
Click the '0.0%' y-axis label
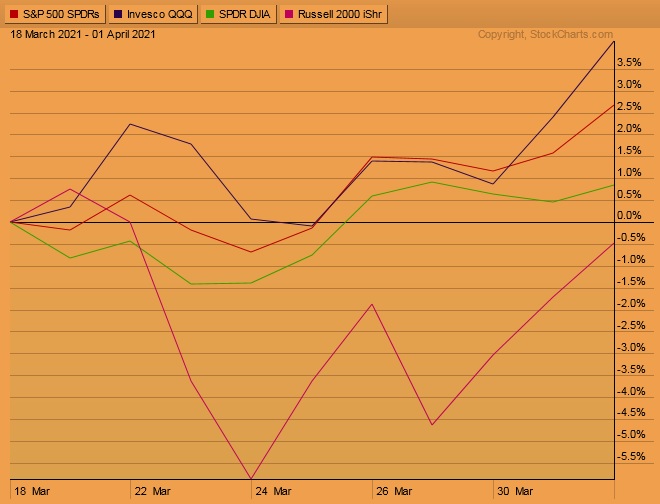[629, 216]
